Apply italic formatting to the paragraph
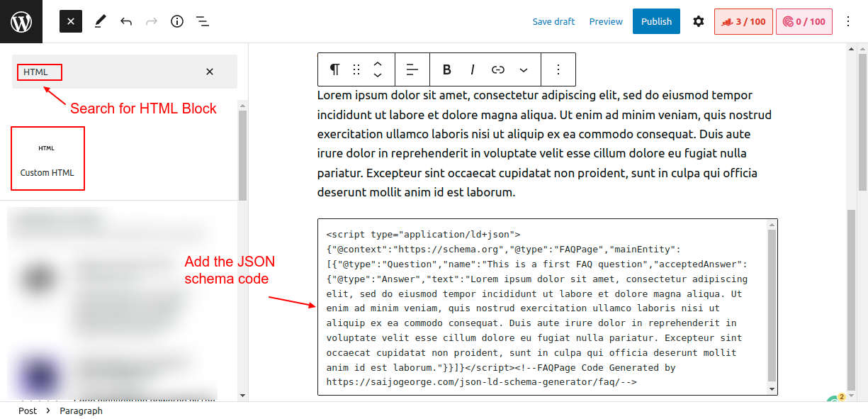The image size is (868, 419). [472, 69]
